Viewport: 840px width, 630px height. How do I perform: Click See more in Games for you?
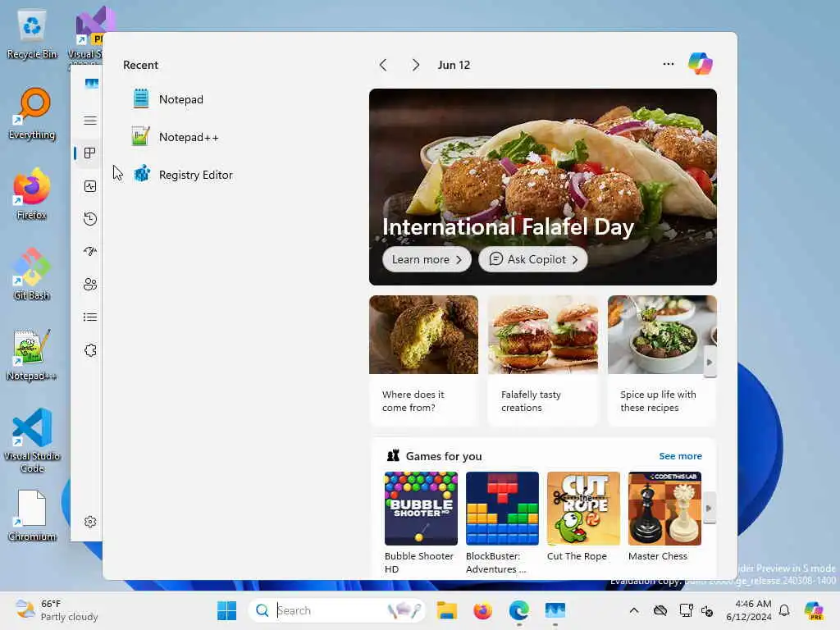(x=680, y=456)
